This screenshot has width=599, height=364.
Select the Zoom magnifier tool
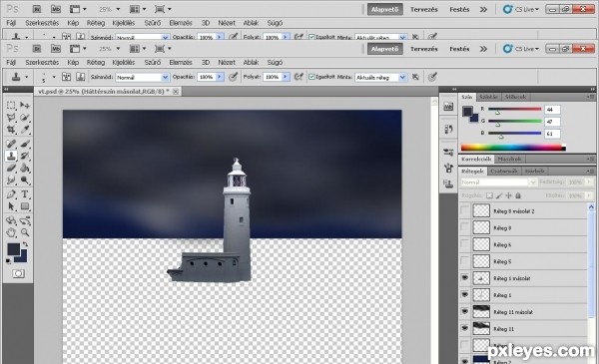click(x=25, y=232)
